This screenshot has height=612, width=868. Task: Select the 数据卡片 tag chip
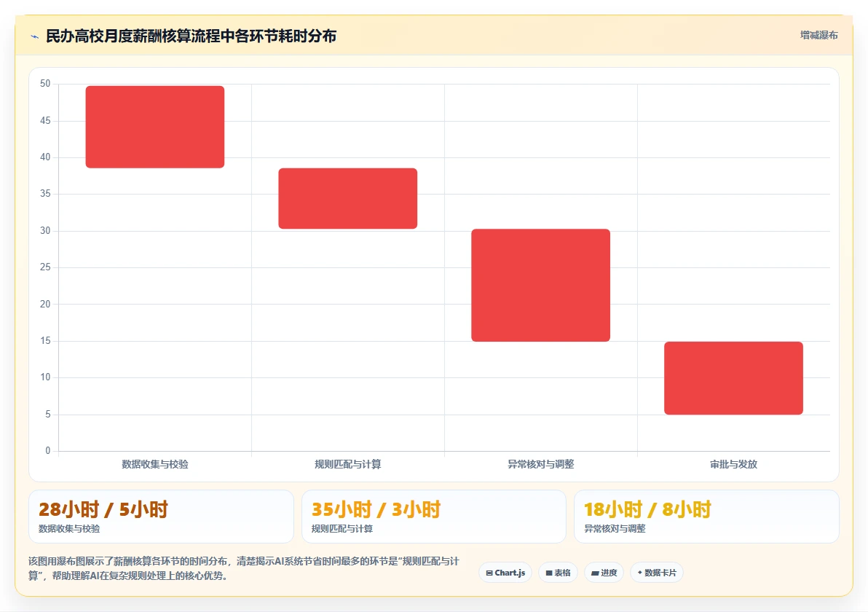click(657, 573)
